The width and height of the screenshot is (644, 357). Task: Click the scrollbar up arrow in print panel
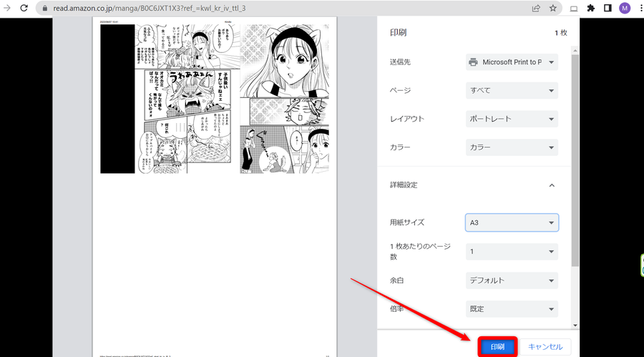click(x=575, y=51)
